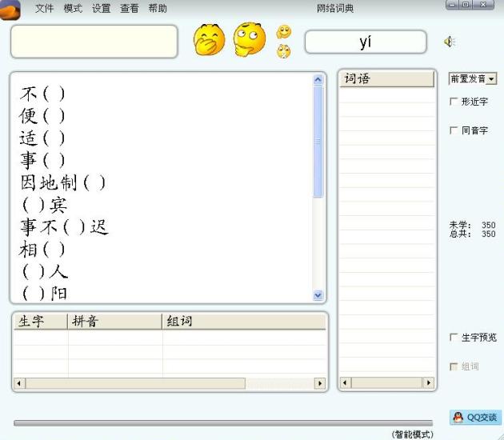Click the progress bar at the bottom
504x440 pixels.
222,423
